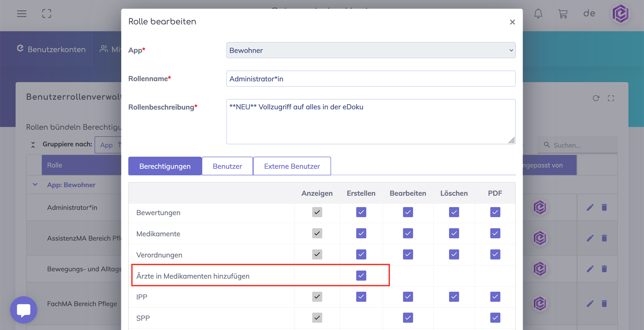The width and height of the screenshot is (644, 330).
Task: Click the chat bubble widget
Action: click(x=24, y=310)
